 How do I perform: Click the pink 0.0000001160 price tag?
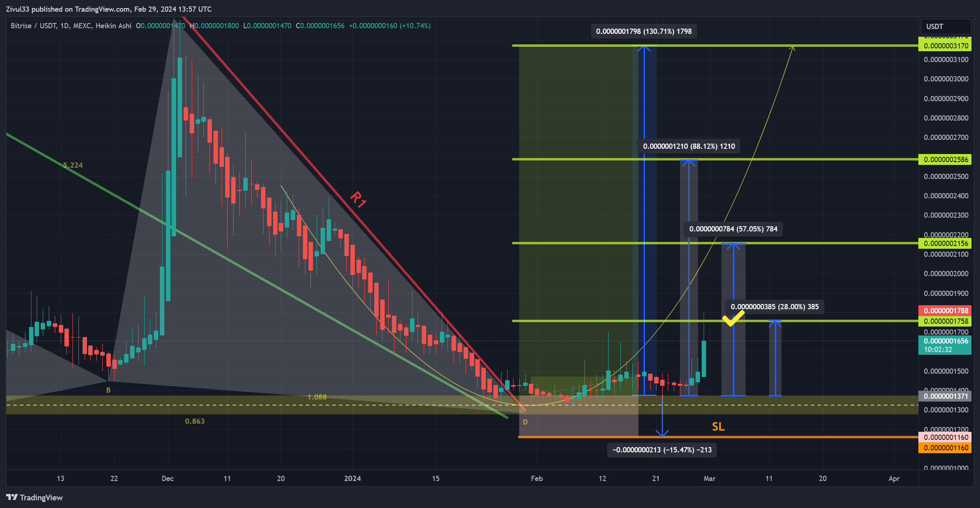pyautogui.click(x=945, y=437)
